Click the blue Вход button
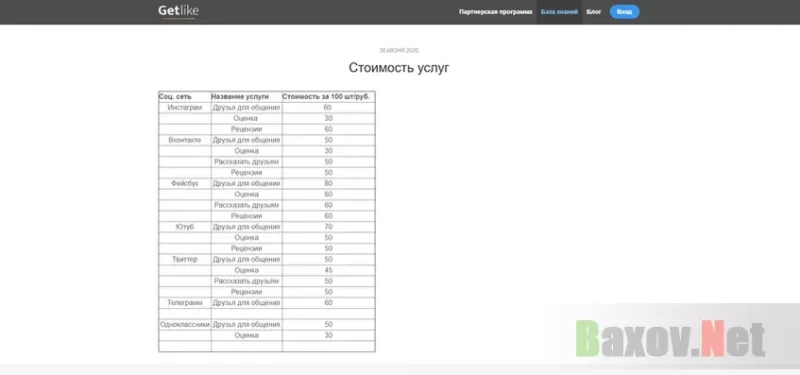The image size is (800, 375). coord(624,12)
